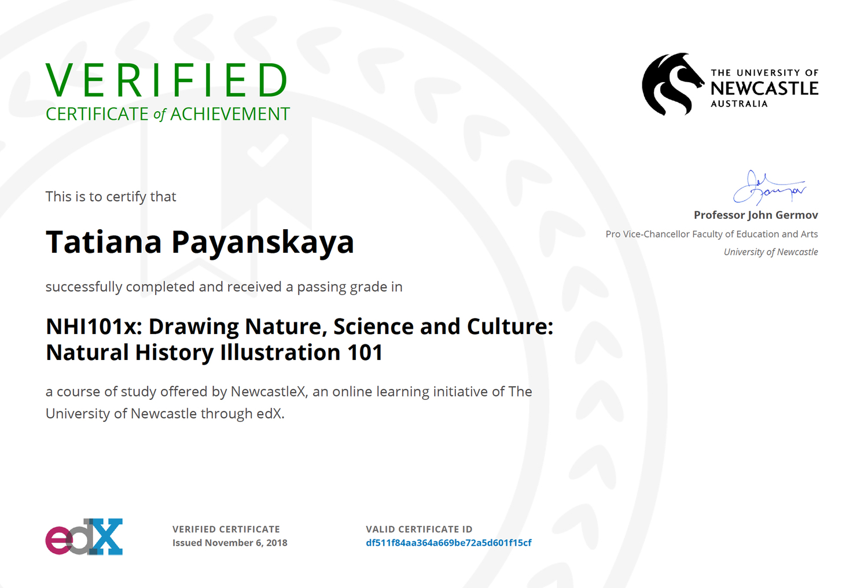Click the Issued November 6, 2018 date
Screen dimensions: 868x588
230,543
